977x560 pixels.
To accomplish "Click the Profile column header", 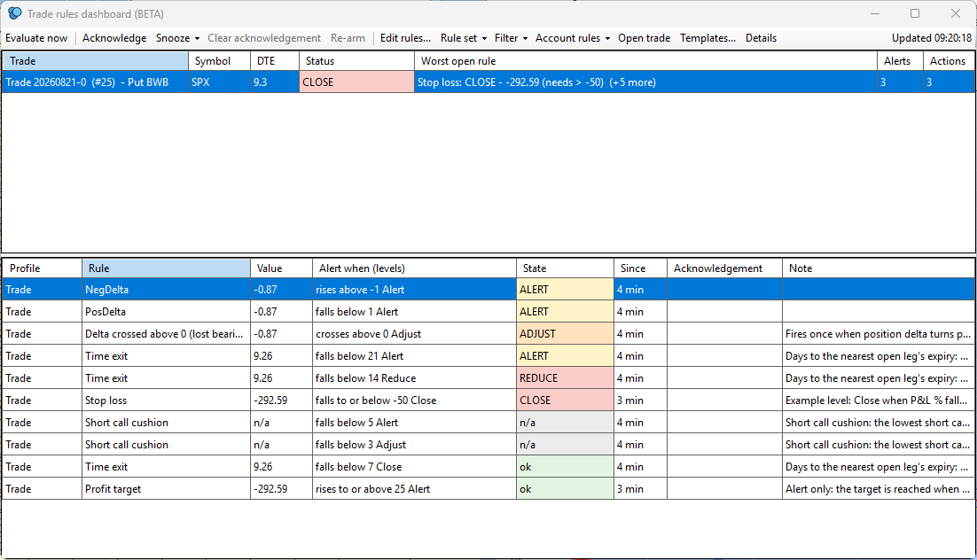I will pyautogui.click(x=42, y=268).
